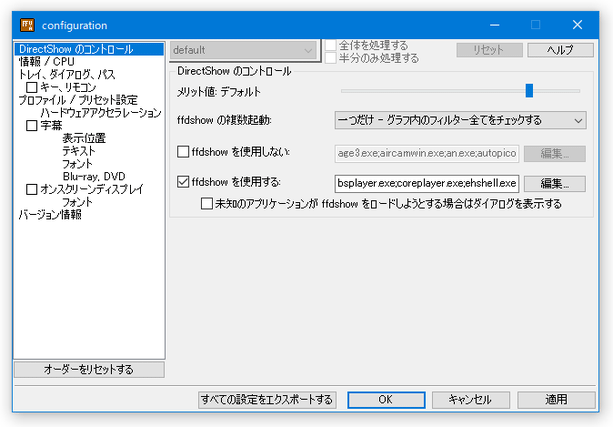Open the Blu-ray, DVD page

click(x=94, y=176)
